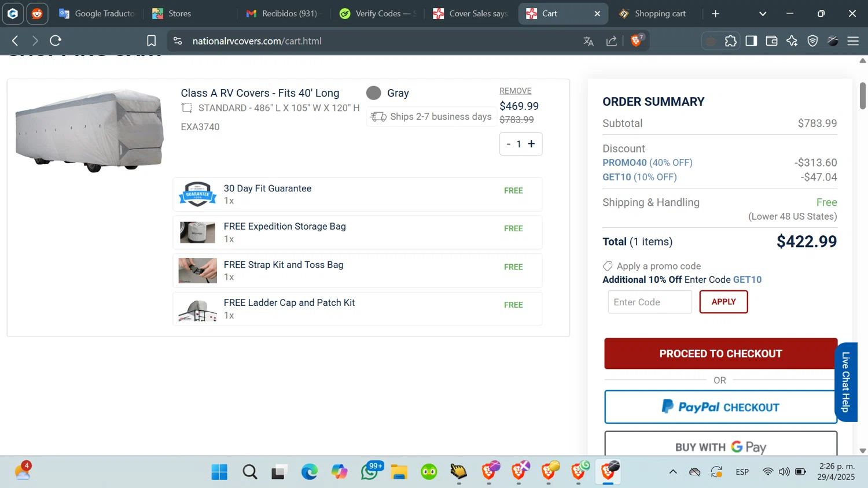Switch to Cover Sales tab
This screenshot has height=488, width=868.
point(470,13)
